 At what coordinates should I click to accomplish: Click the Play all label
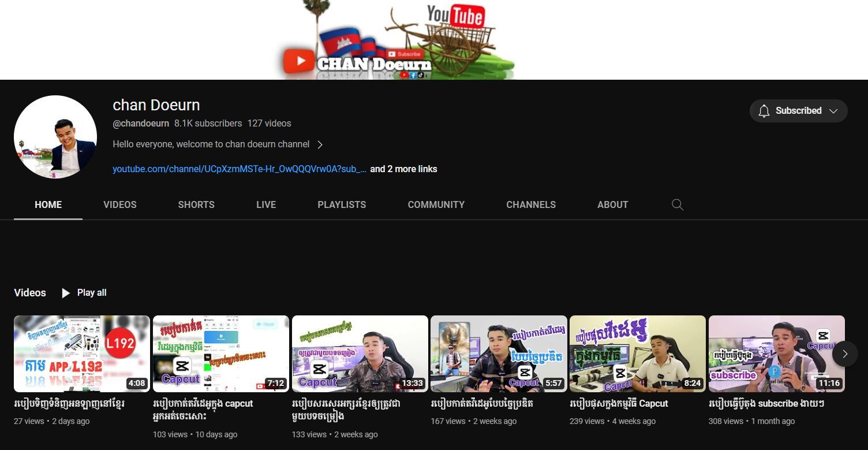(x=92, y=293)
